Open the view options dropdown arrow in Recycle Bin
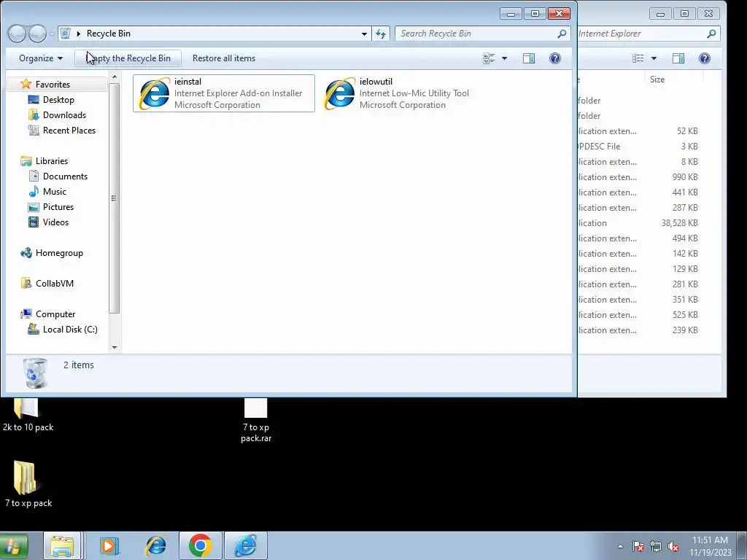The image size is (747, 560). 505,58
